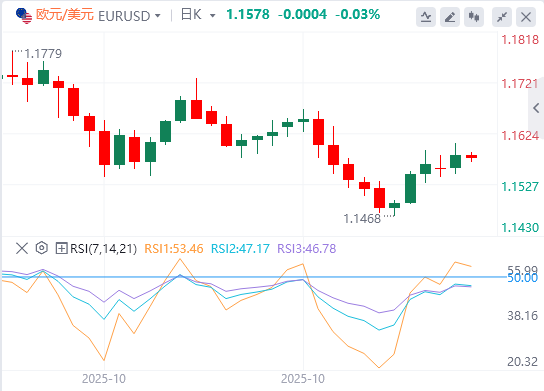
Task: Toggle RSI1 orange line legend
Action: pos(173,248)
